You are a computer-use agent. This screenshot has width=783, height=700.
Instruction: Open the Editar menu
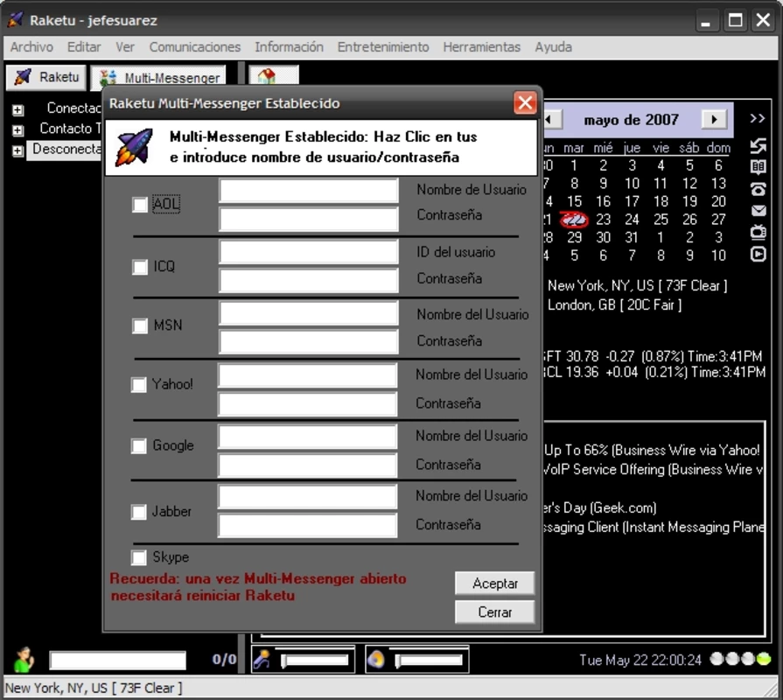click(84, 47)
